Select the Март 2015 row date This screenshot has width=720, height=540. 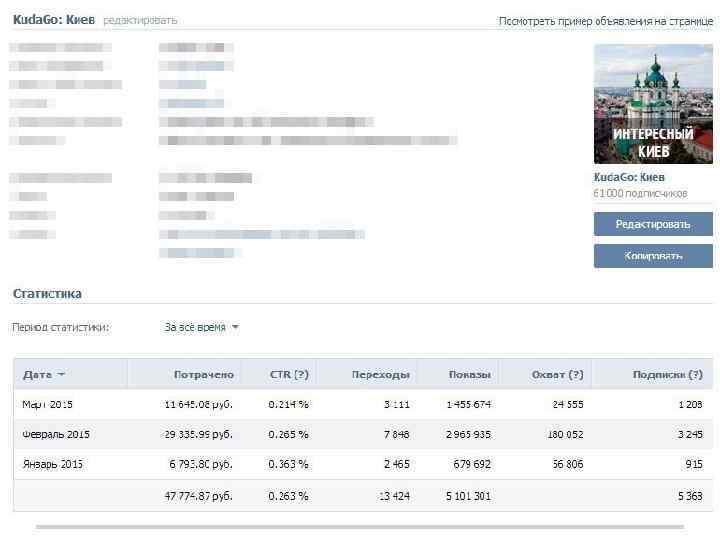pos(47,405)
